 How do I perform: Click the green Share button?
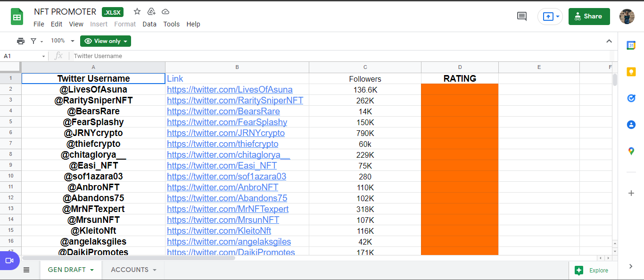click(x=589, y=16)
